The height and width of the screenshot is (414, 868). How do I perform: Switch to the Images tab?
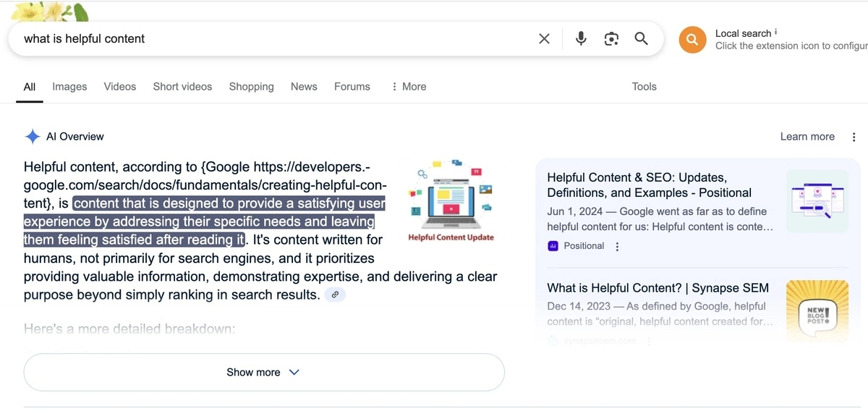click(x=69, y=86)
